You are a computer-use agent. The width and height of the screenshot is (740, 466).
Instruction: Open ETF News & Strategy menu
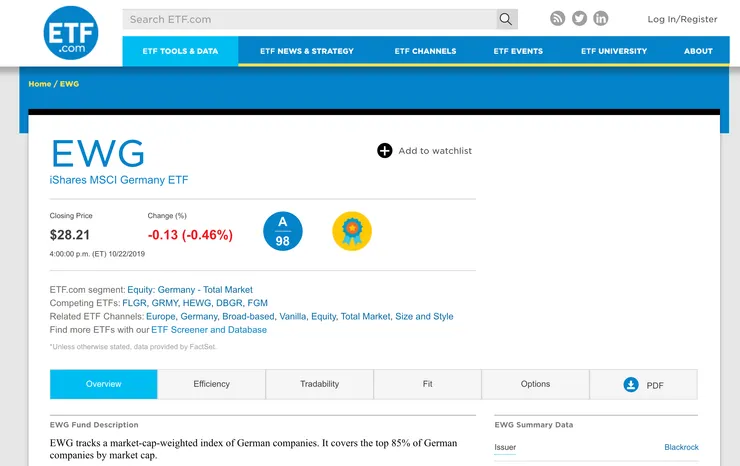tap(307, 51)
